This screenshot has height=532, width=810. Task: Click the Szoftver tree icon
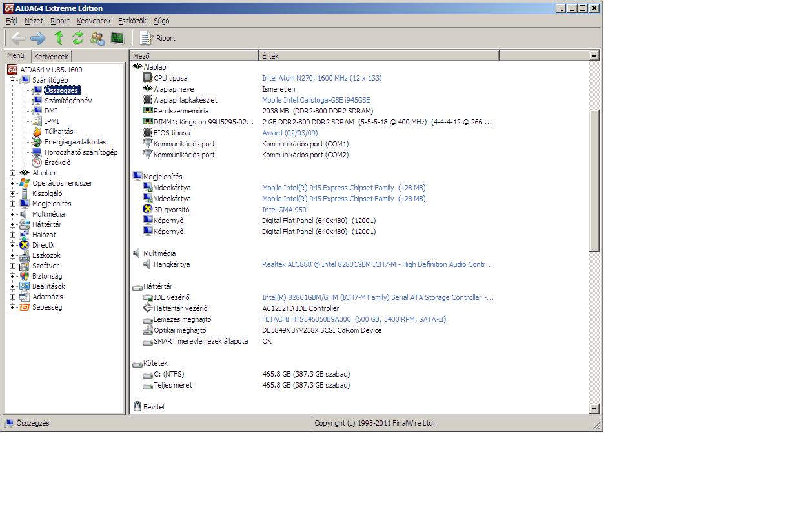point(25,266)
